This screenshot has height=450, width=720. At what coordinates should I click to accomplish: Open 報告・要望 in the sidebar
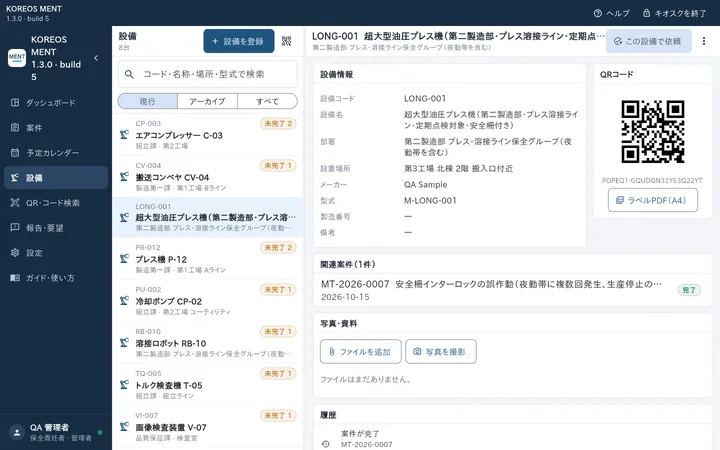tap(56, 228)
